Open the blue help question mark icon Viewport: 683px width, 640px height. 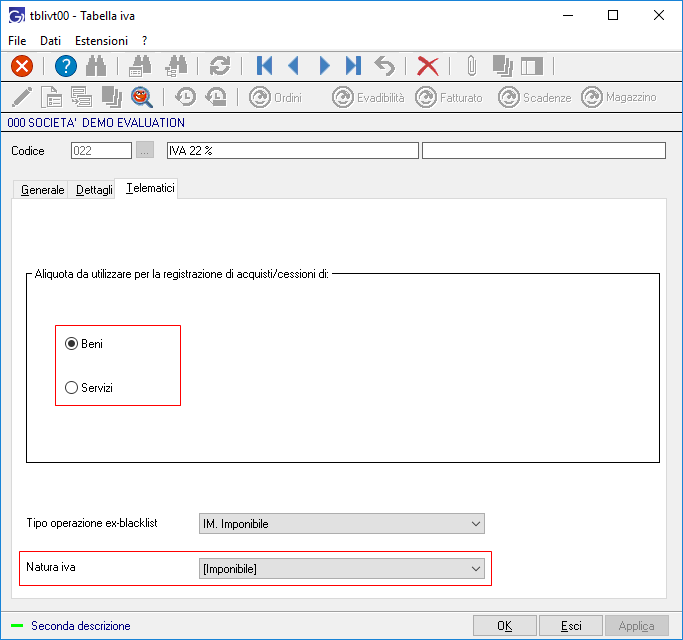66,66
